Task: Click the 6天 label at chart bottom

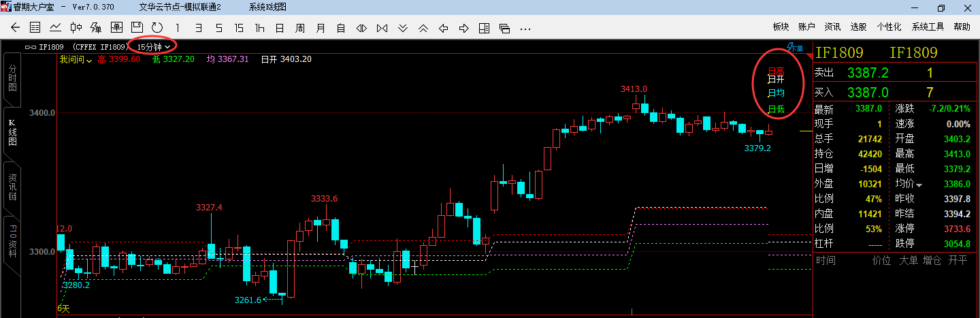Action: [x=64, y=308]
